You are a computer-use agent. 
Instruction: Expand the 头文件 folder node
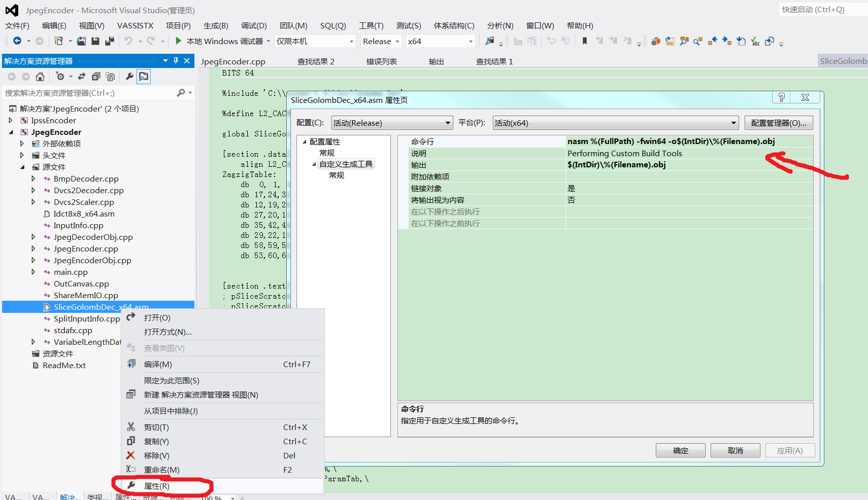[22, 156]
